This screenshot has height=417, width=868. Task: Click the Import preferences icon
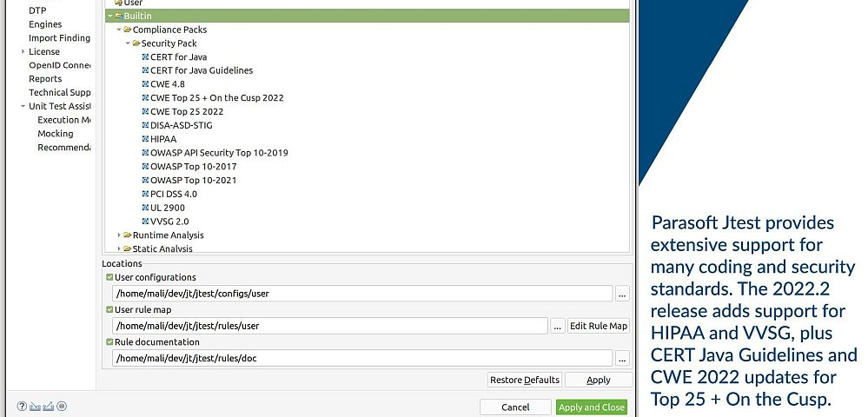(x=36, y=407)
